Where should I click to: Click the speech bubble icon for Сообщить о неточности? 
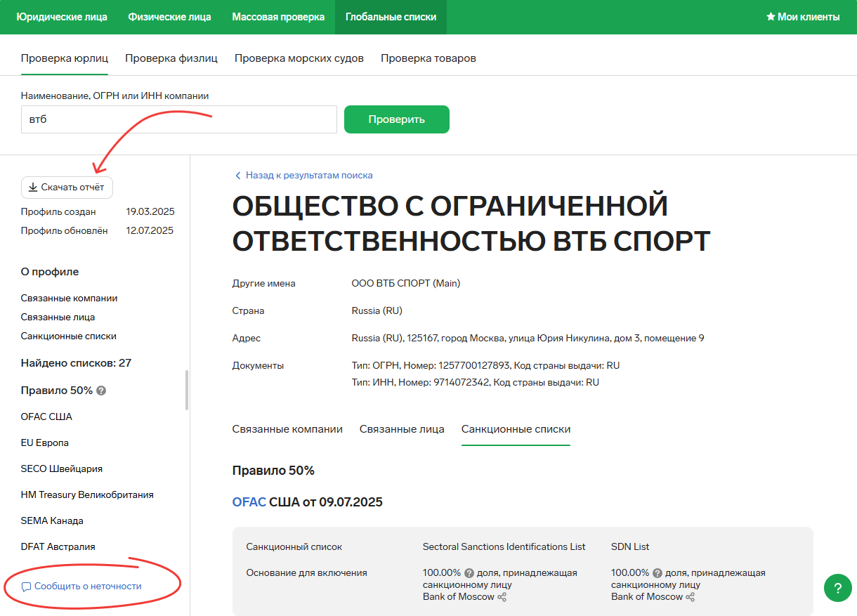[26, 586]
